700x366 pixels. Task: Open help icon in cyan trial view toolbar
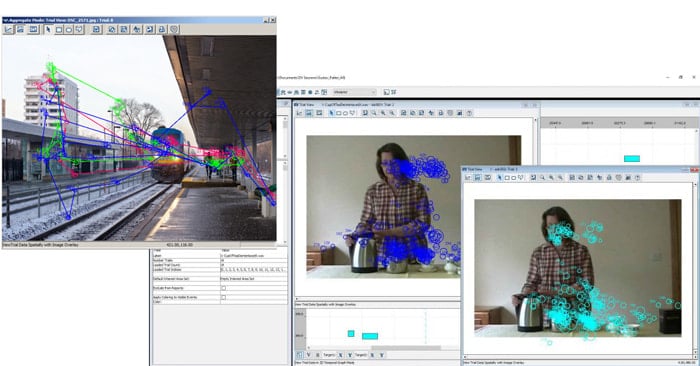coord(638,178)
